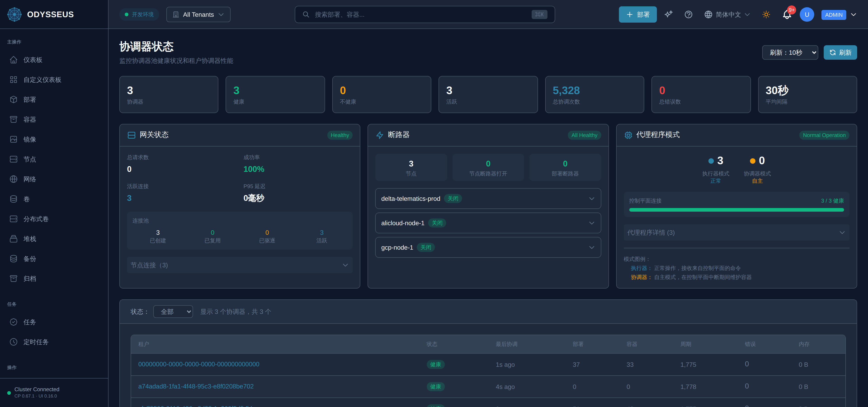Open the AI sparkle assistant icon

(668, 14)
